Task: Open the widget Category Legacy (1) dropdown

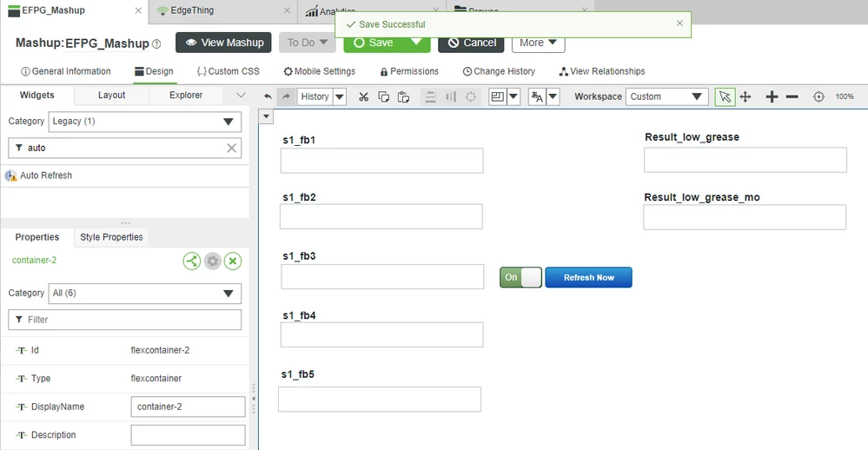Action: [145, 122]
